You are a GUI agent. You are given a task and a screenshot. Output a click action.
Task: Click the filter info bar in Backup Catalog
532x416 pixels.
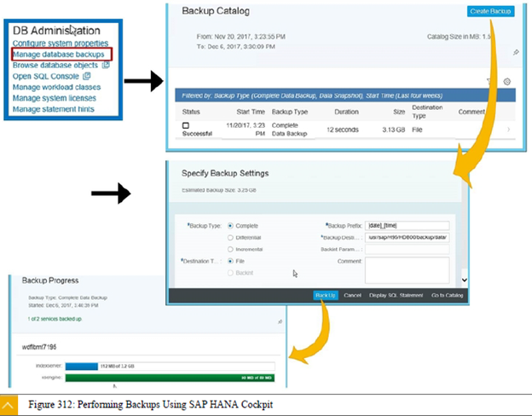tap(345, 95)
